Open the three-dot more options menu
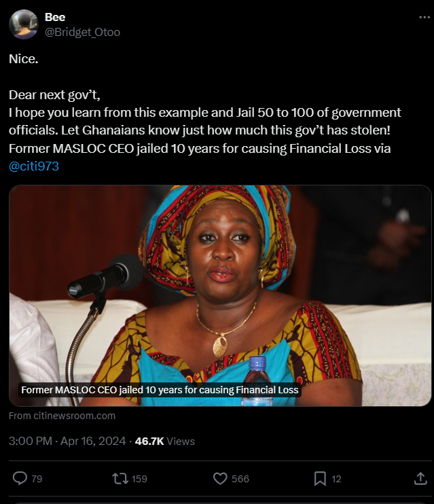 (424, 18)
